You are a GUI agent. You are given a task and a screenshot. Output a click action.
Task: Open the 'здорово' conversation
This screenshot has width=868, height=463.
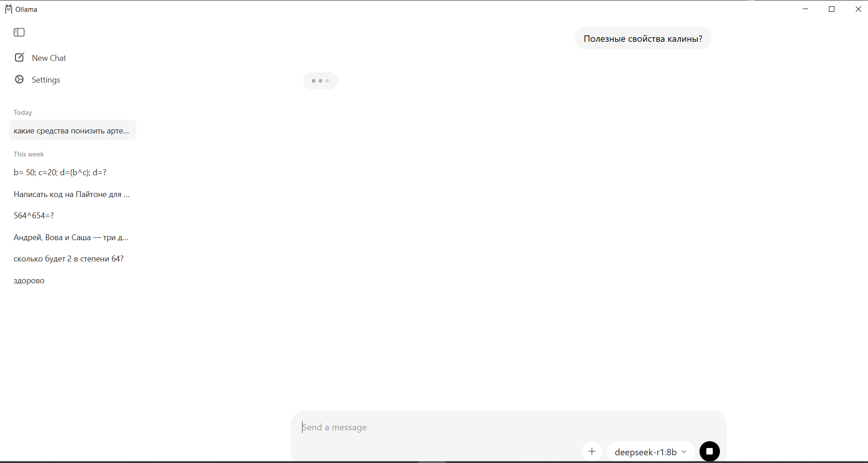click(29, 281)
